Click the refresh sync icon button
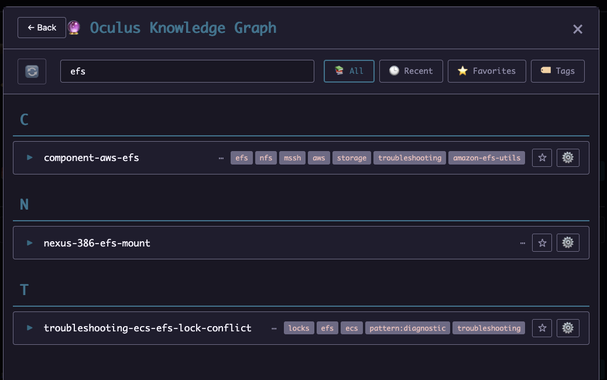Viewport: 607px width, 380px height. click(x=32, y=71)
